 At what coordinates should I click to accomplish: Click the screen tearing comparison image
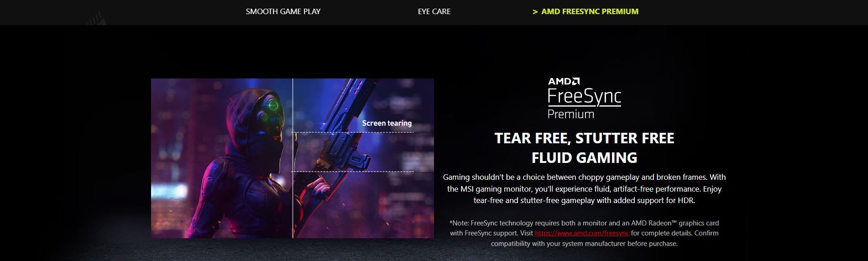coord(292,158)
